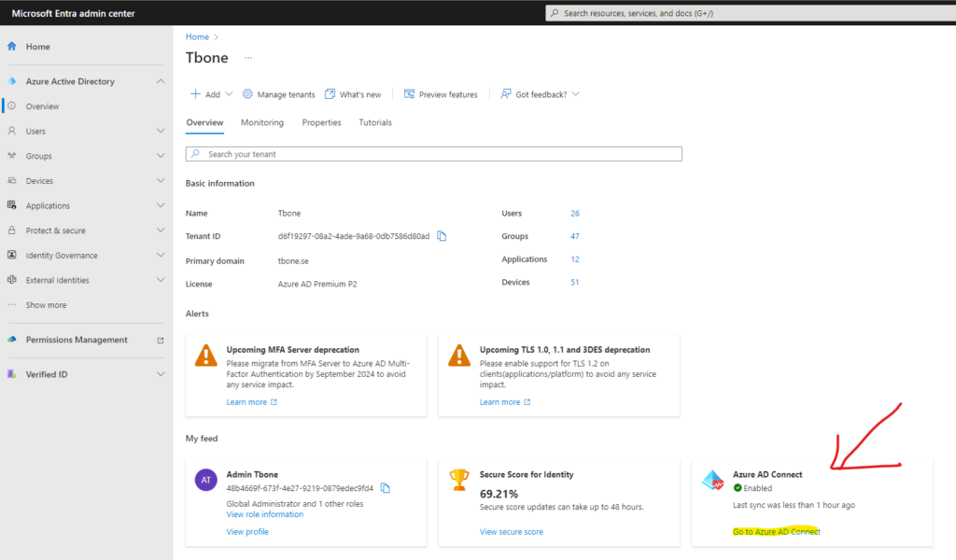Screen dimensions: 956x560
Task: Select the Overview info icon in the sidebar
Action: click(11, 106)
